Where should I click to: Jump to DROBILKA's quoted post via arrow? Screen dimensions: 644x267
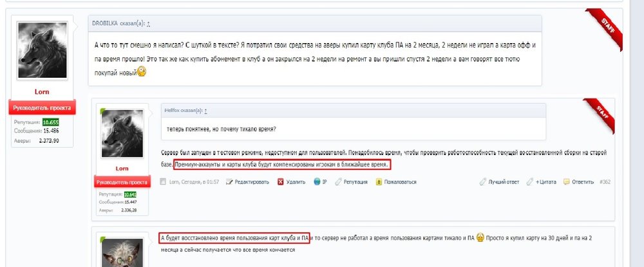click(x=148, y=24)
